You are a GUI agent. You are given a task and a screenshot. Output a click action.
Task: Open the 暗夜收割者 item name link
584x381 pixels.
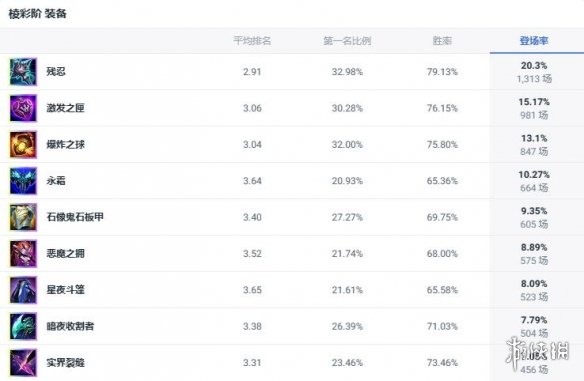(70, 326)
